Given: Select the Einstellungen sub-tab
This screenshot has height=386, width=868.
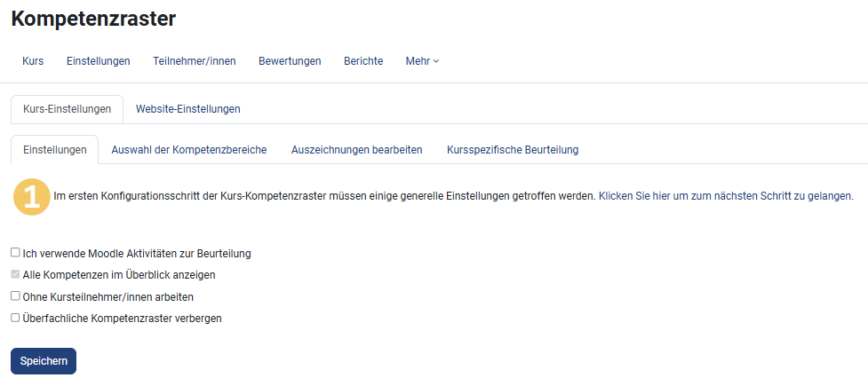Looking at the screenshot, I should click(x=54, y=150).
